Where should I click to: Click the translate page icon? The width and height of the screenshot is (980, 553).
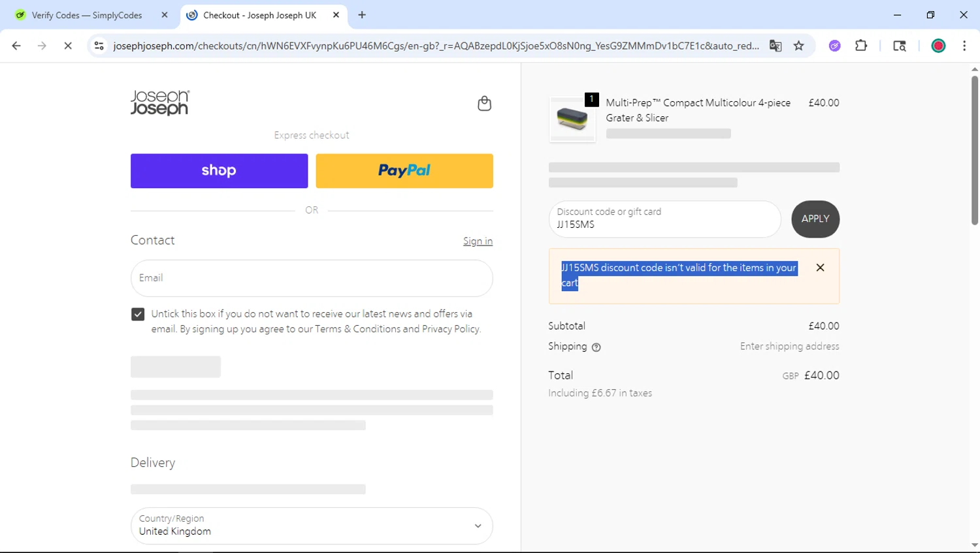pyautogui.click(x=776, y=46)
